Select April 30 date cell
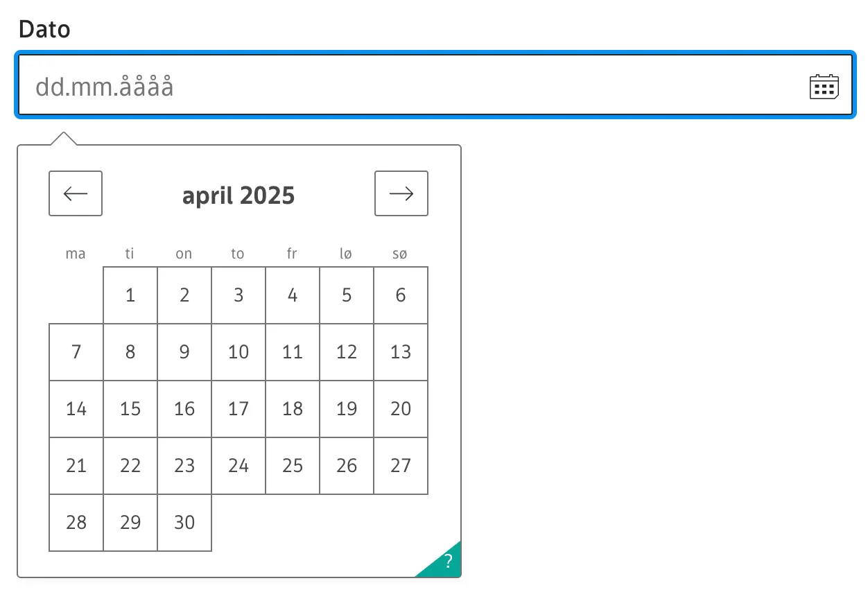Screen dimensions: 868x592 click(x=184, y=523)
